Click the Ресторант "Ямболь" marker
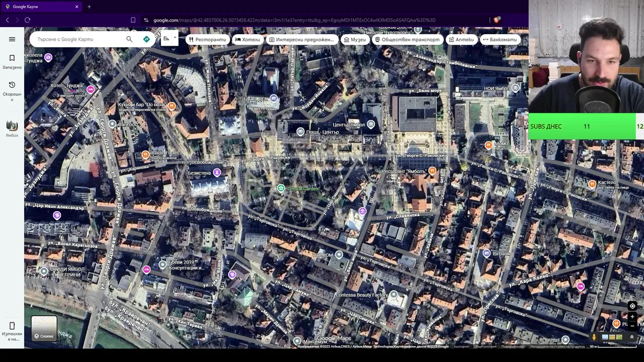 (x=432, y=171)
